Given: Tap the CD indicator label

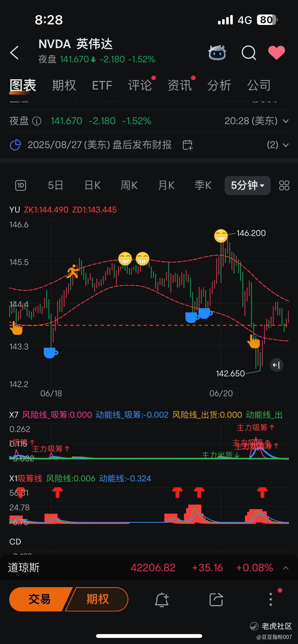Looking at the screenshot, I should pos(15,542).
